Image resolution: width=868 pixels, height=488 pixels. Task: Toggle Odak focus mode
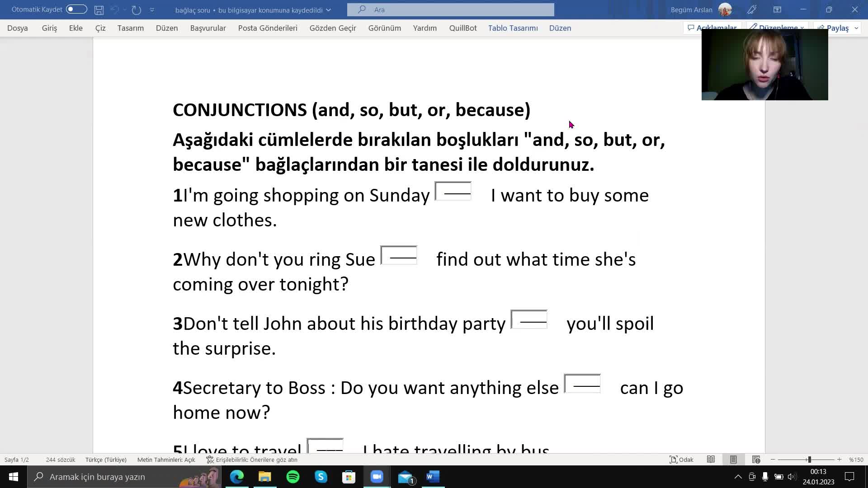click(681, 460)
